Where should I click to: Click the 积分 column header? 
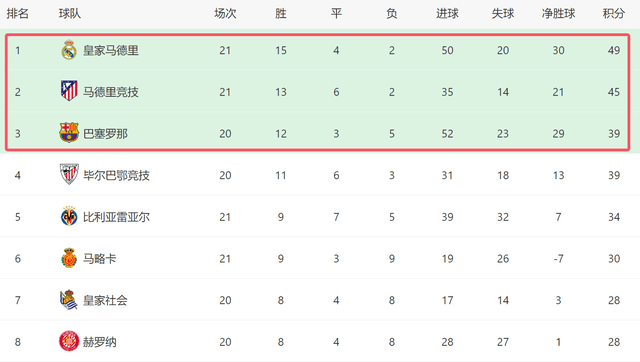613,14
